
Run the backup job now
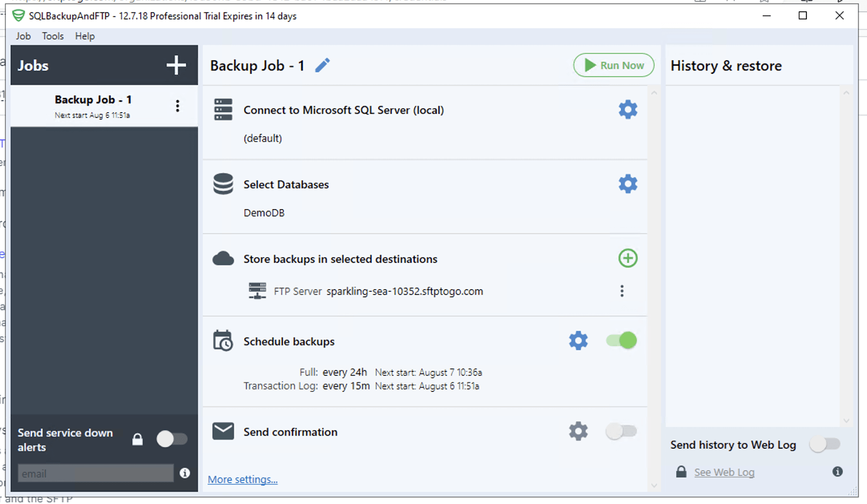pyautogui.click(x=613, y=65)
